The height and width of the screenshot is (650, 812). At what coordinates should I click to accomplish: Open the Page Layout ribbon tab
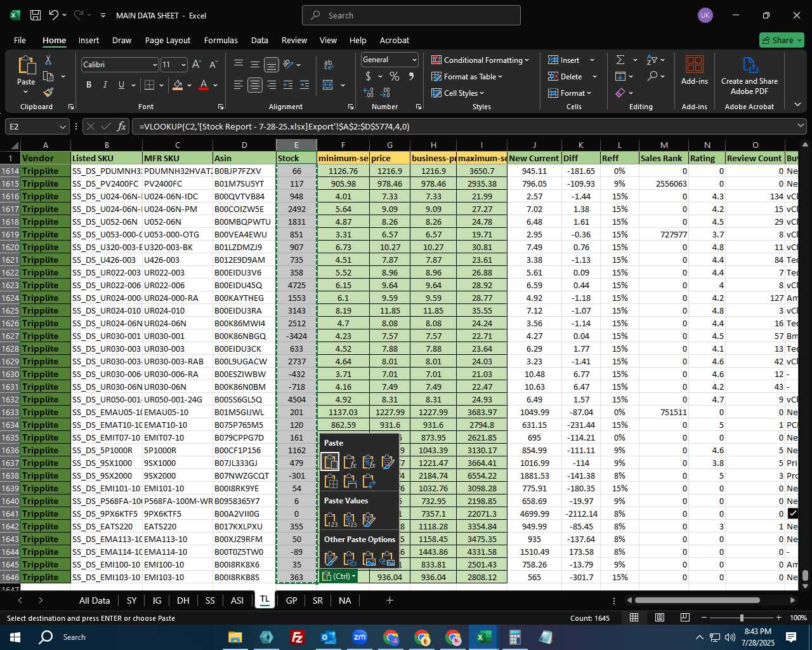pyautogui.click(x=167, y=40)
